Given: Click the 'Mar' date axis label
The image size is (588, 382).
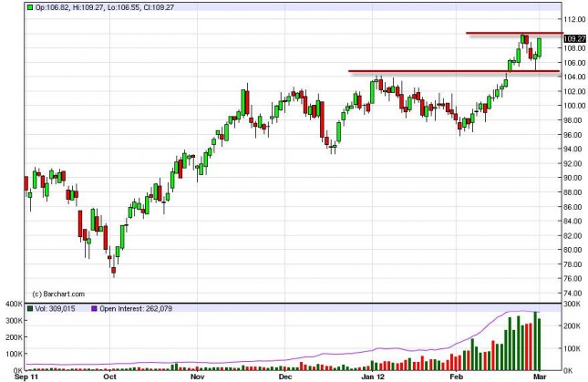Looking at the screenshot, I should point(540,377).
